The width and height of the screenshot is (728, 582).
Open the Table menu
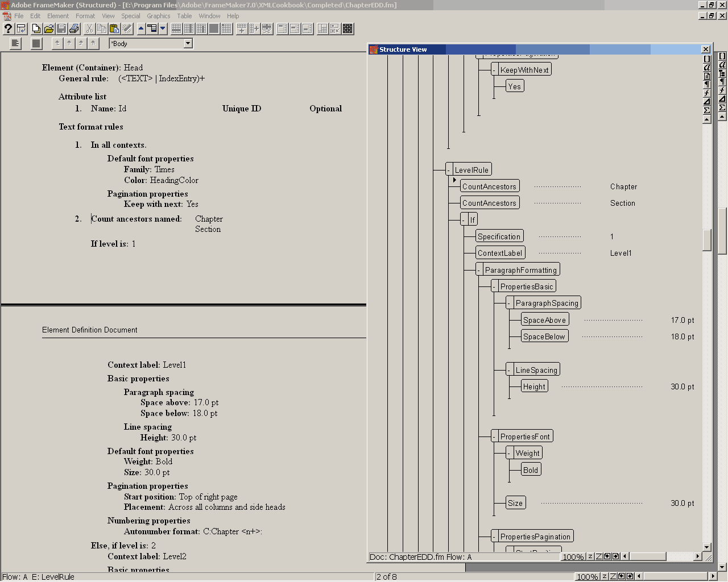(x=184, y=16)
